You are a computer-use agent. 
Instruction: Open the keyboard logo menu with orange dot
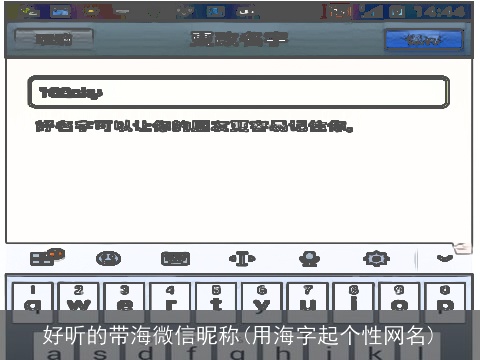(x=47, y=257)
